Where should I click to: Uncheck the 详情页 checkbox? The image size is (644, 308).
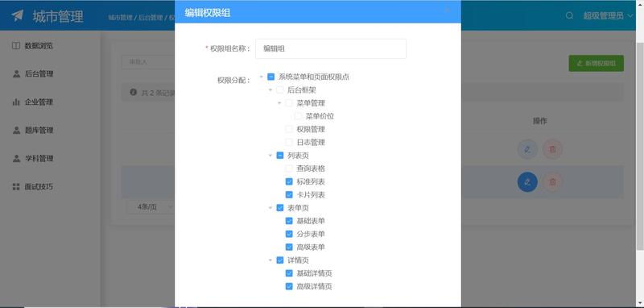click(x=279, y=260)
